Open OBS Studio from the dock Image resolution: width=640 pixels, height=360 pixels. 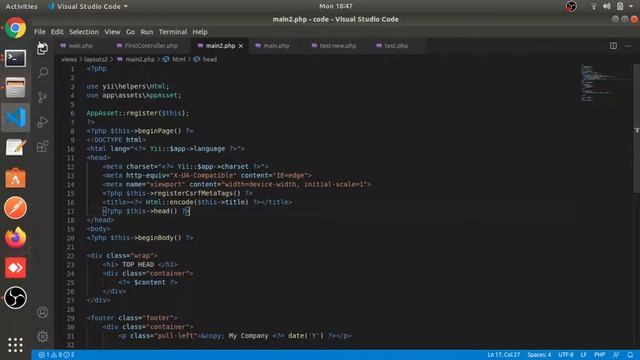16,298
